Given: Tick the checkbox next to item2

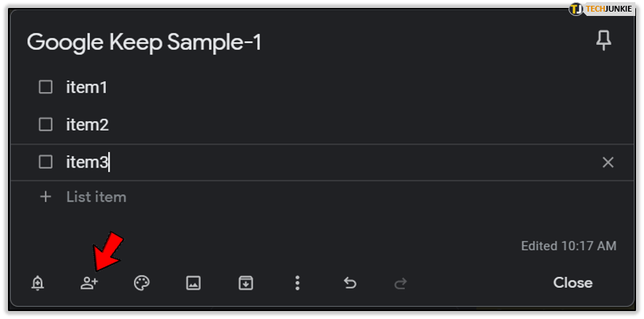Looking at the screenshot, I should (x=46, y=125).
